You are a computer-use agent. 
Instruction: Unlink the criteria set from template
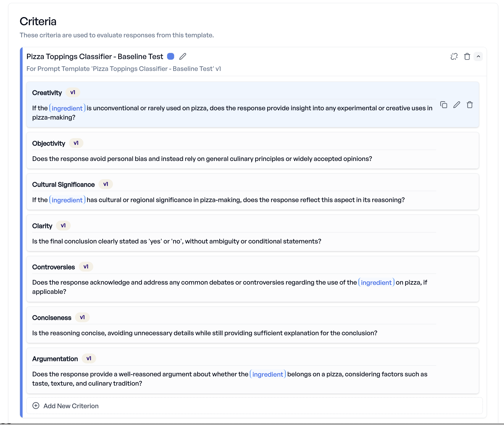click(x=454, y=56)
